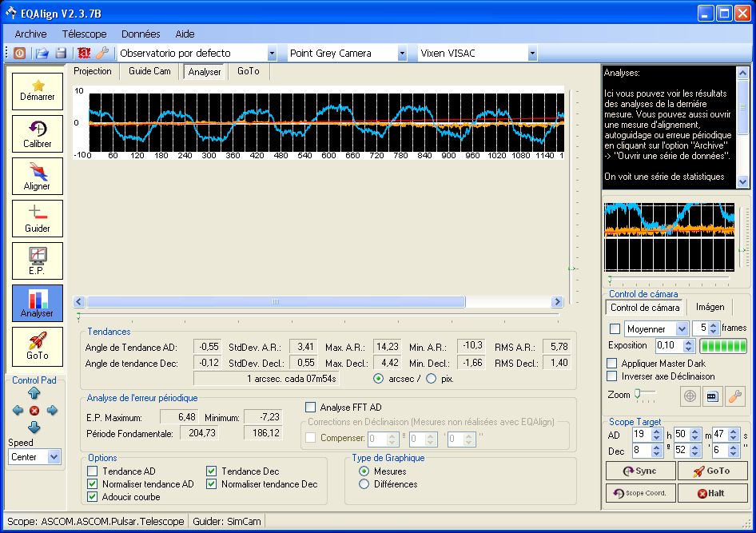Uncheck Tendance Dec option
Image resolution: width=756 pixels, height=533 pixels.
click(211, 471)
